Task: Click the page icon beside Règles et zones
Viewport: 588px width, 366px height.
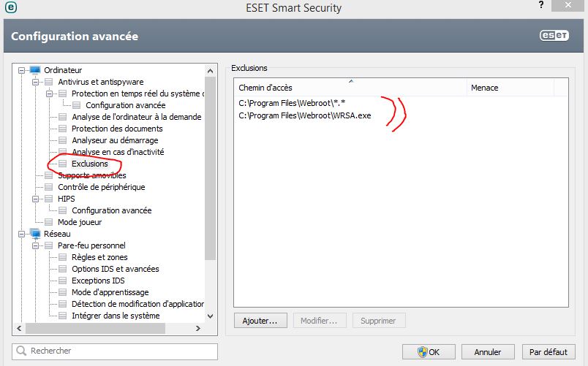Action: (63, 257)
